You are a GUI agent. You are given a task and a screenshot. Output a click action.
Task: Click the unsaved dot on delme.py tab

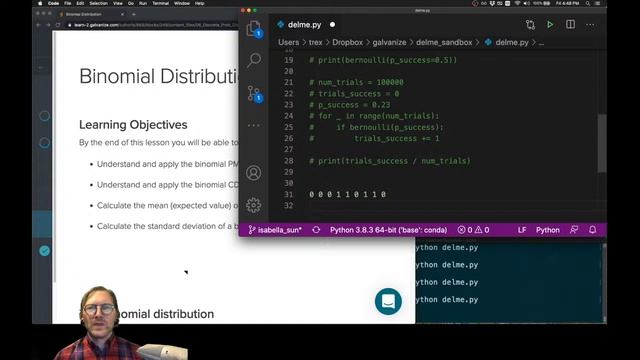[332, 24]
